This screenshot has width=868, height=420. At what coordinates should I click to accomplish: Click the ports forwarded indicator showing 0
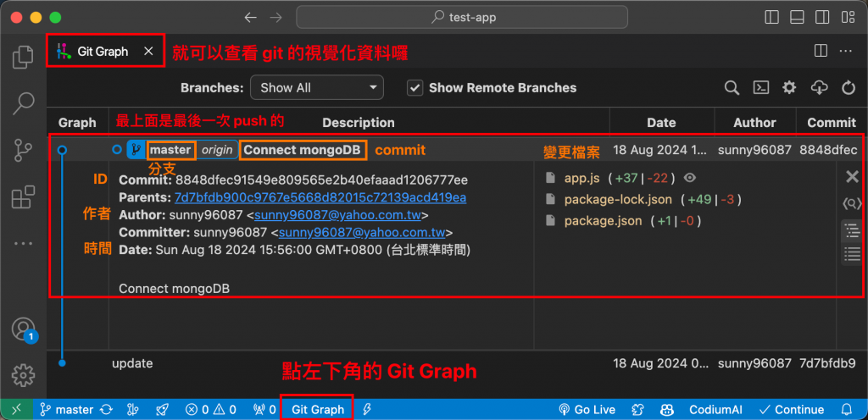point(264,410)
